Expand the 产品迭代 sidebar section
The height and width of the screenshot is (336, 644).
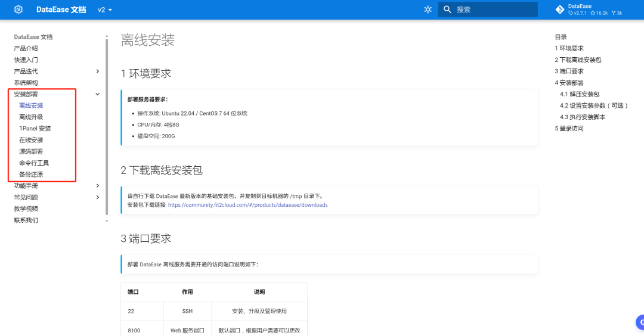[x=97, y=71]
